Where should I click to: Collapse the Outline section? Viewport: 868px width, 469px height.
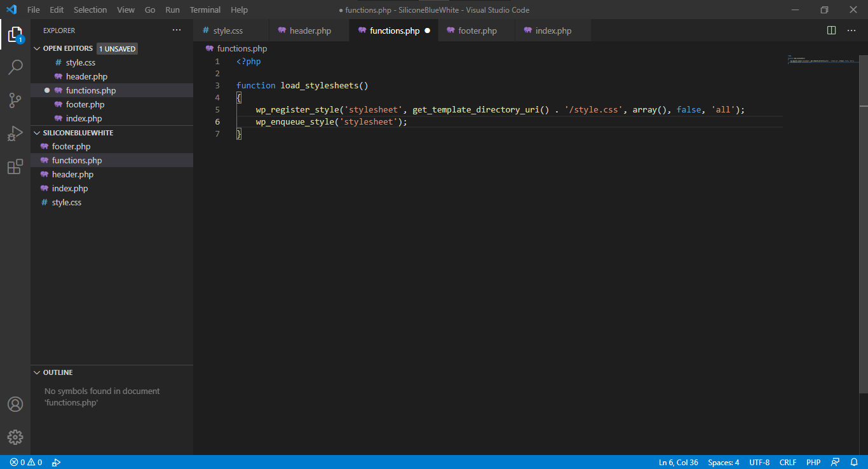click(x=53, y=372)
